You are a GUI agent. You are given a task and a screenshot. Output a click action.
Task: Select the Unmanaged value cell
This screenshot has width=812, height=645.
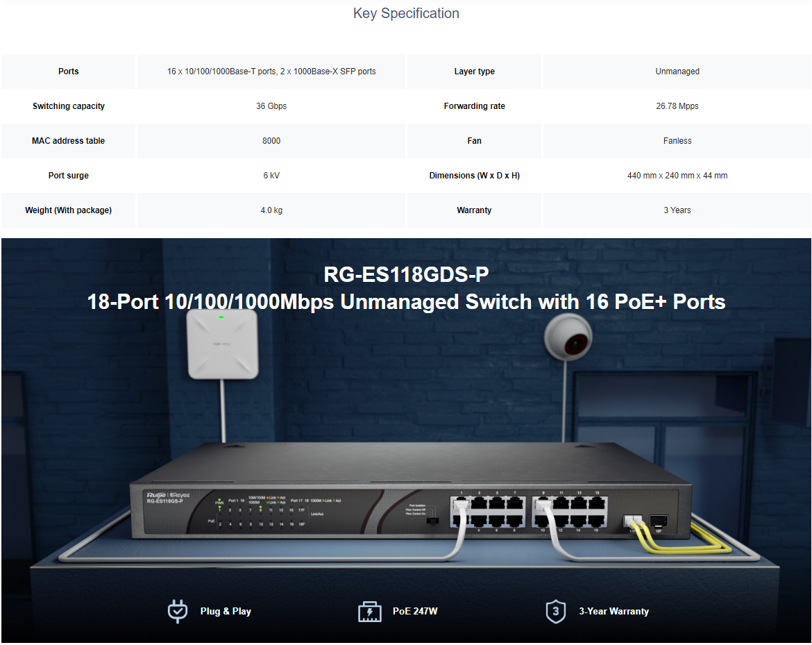click(677, 72)
